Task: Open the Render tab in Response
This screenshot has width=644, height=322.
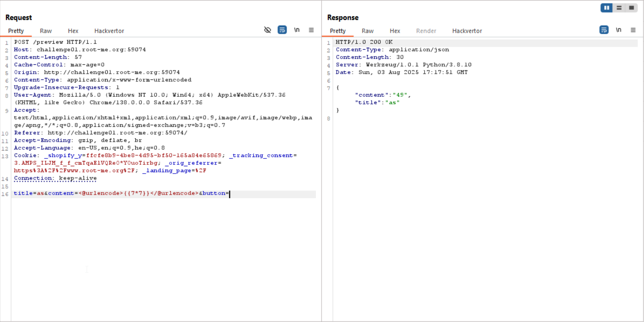Action: click(426, 31)
